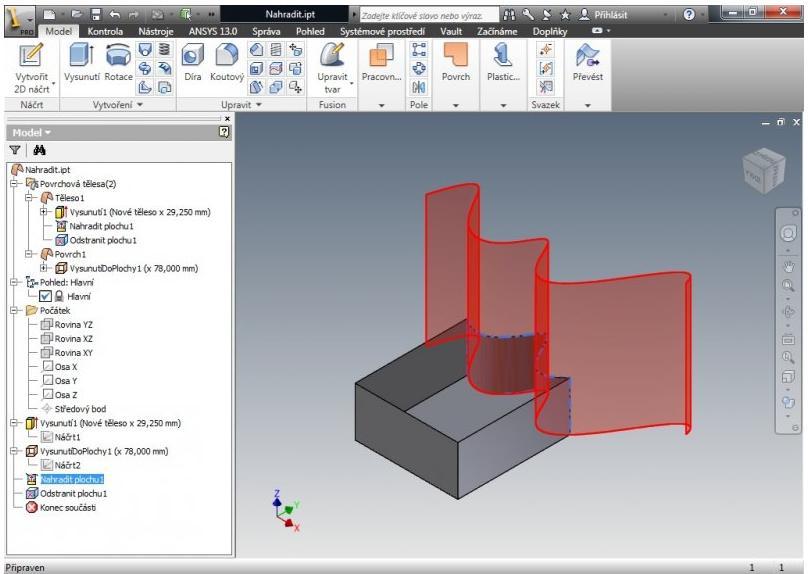Switch to the Kontrola tab
Viewport: 808px width, 574px height.
tap(105, 31)
